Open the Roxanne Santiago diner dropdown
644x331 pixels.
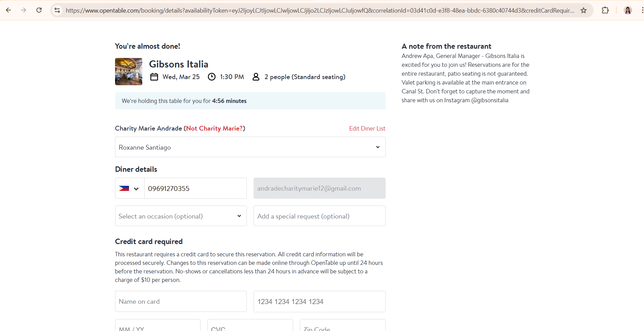[x=250, y=147]
